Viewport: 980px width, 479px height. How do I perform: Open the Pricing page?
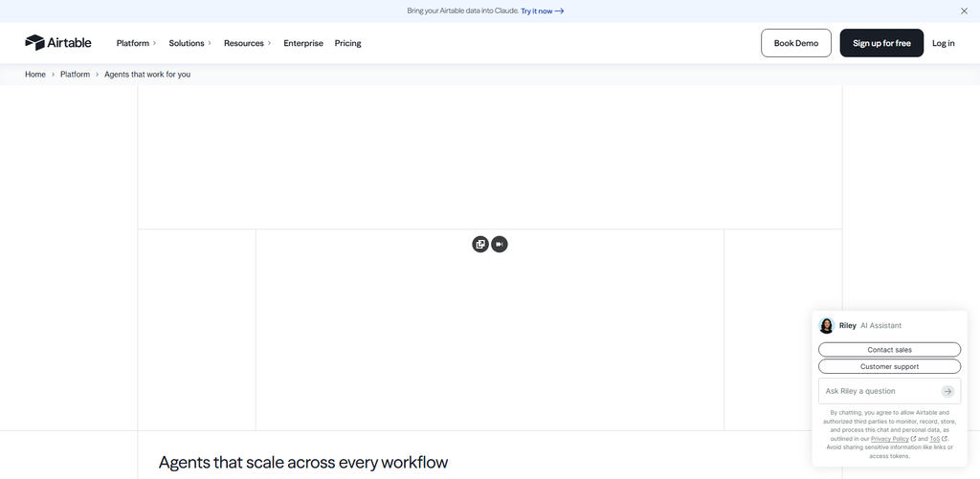[348, 43]
